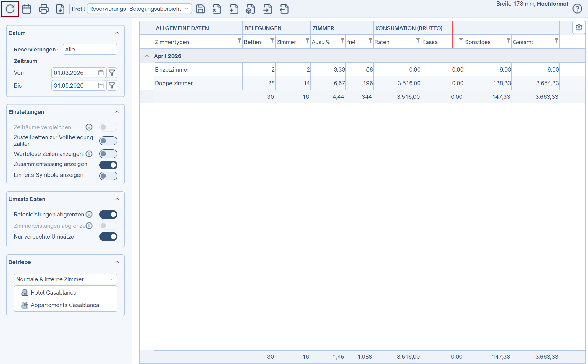Select Appartements Casablanca in Betriebe list
Image resolution: width=588 pixels, height=364 pixels.
point(65,305)
